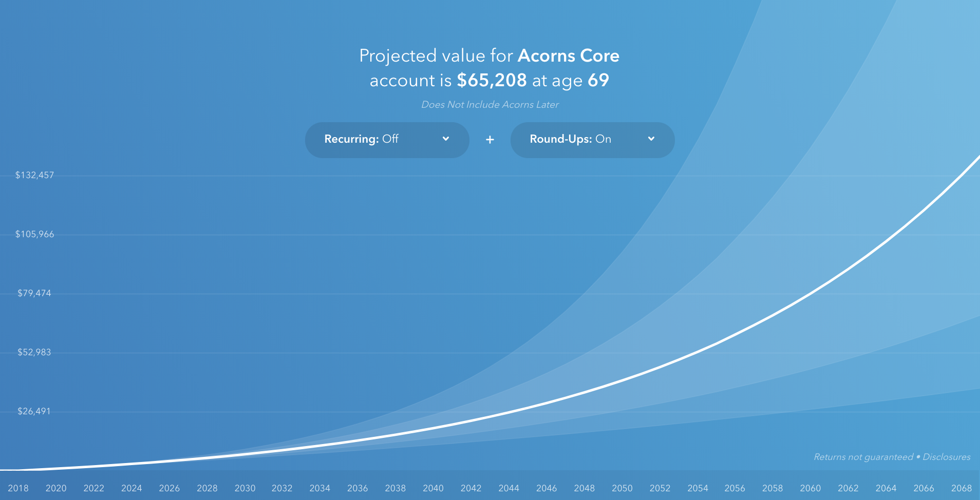Image resolution: width=980 pixels, height=500 pixels.
Task: Click the 2040 mark on the timeline
Action: click(434, 488)
